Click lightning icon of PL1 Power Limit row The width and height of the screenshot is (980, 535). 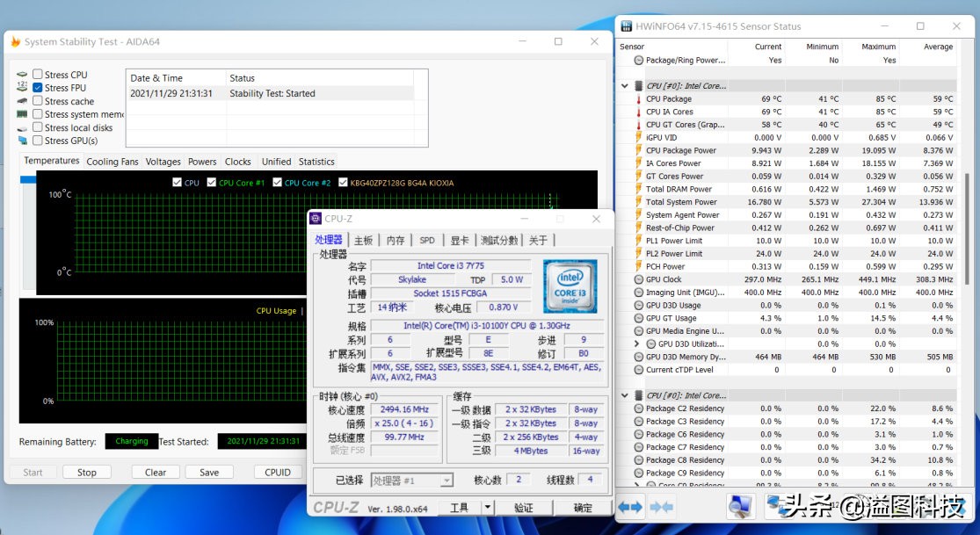(x=639, y=241)
